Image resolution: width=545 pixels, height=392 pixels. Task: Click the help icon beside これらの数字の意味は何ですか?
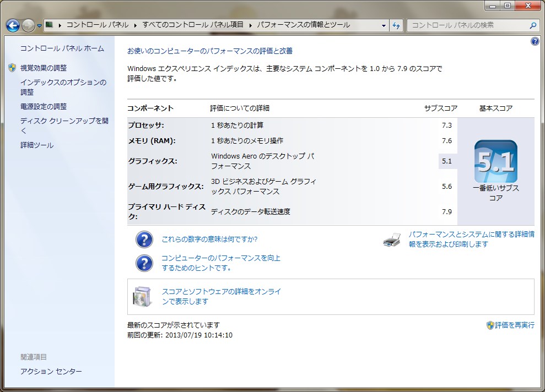(144, 239)
